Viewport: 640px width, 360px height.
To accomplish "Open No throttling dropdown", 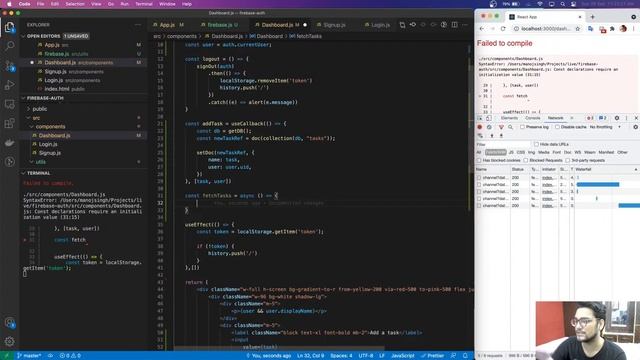I will click(x=605, y=127).
